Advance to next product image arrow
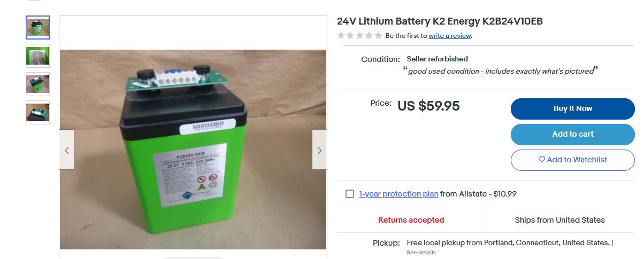The image size is (644, 259). [319, 150]
